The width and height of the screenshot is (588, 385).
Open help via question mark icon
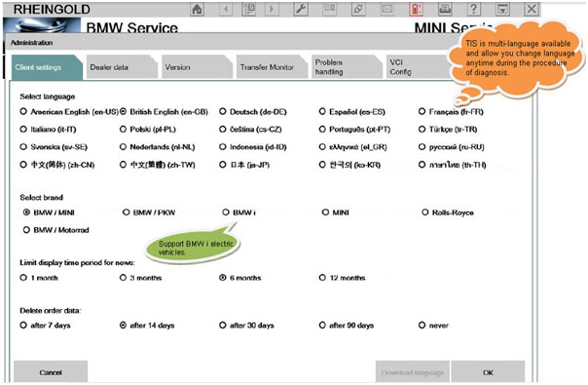(474, 9)
